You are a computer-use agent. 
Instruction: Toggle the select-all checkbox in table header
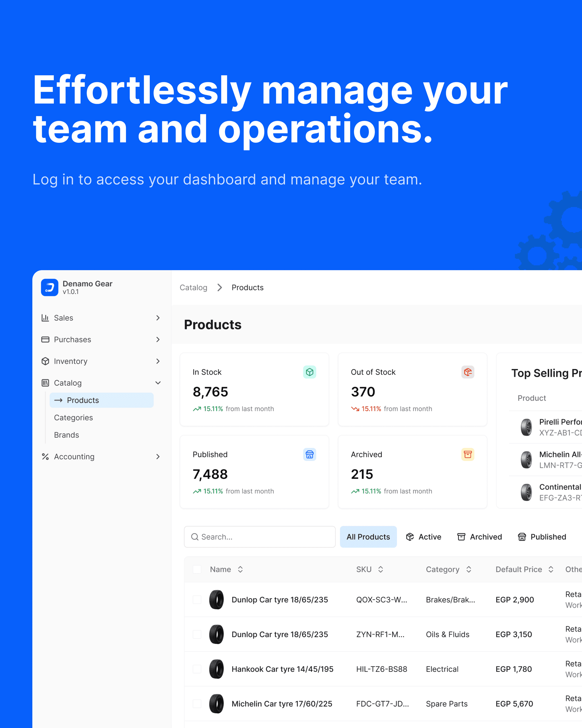point(197,569)
